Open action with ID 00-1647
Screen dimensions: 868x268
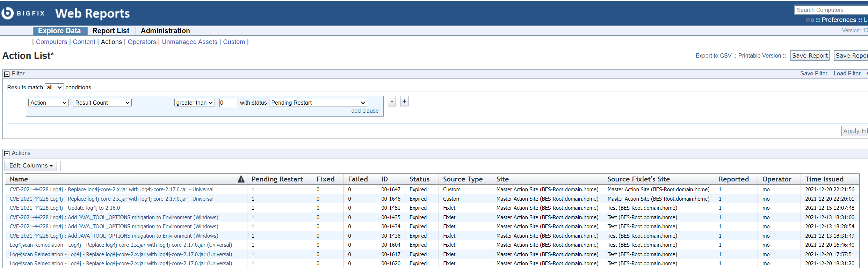click(x=111, y=189)
